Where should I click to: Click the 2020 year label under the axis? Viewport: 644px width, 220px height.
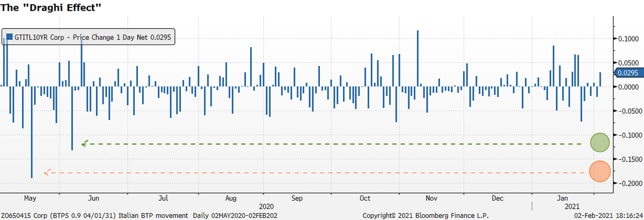point(267,206)
